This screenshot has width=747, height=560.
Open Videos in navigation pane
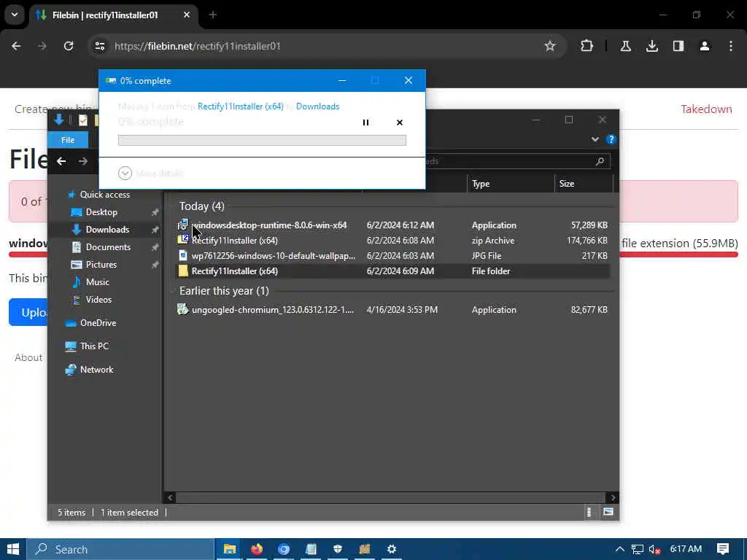[98, 300]
